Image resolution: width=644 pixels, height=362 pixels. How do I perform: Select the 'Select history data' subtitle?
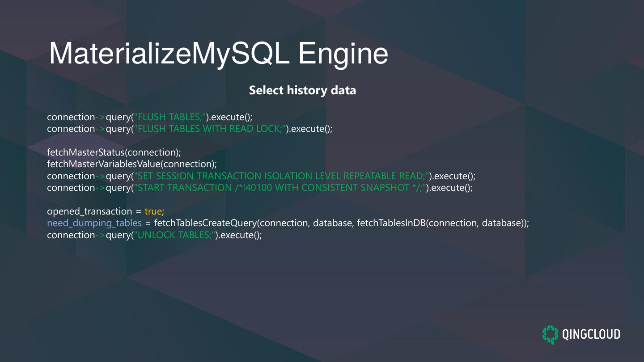click(302, 90)
